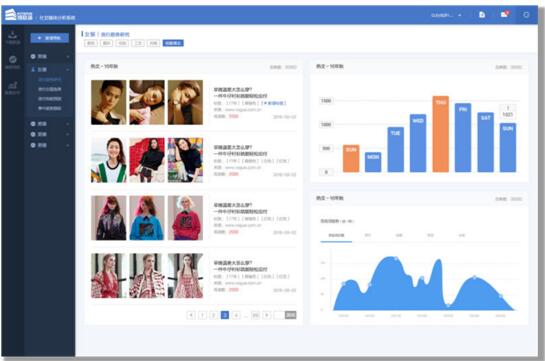Image resolution: width=545 pixels, height=361 pixels.
Task: Open the blue sweater thumbnail in third article
Action: [147, 218]
